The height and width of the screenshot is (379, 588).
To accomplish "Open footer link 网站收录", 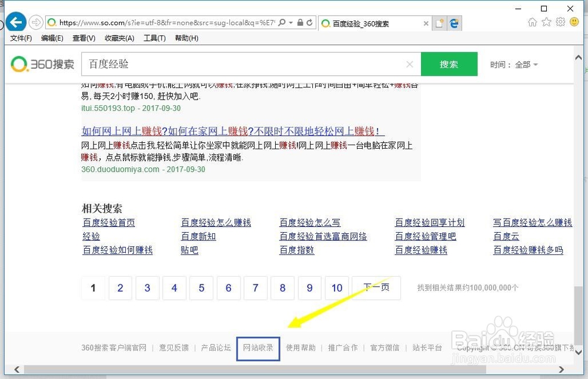I will pyautogui.click(x=258, y=348).
